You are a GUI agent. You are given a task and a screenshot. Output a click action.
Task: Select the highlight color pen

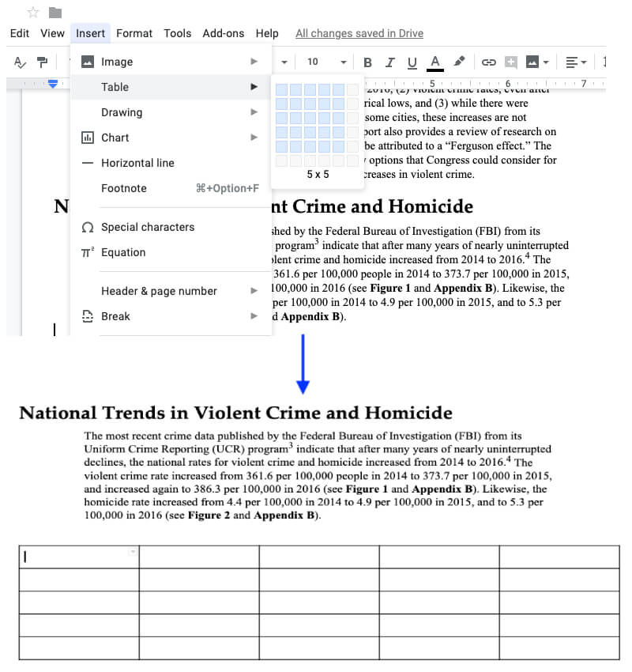click(x=459, y=62)
